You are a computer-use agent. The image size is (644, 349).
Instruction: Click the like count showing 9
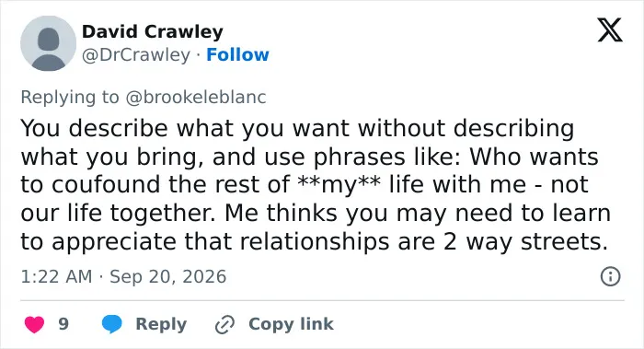tap(63, 324)
